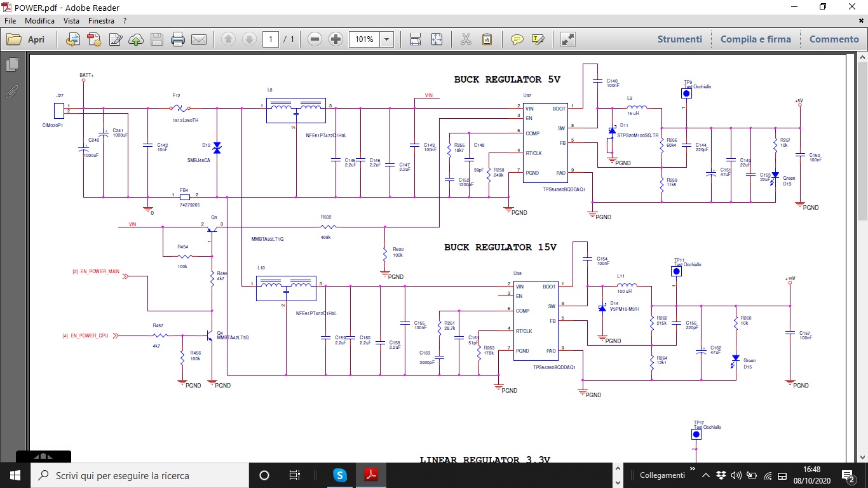Show page thumbnails sidebar panel
This screenshot has height=488, width=868.
click(x=11, y=64)
